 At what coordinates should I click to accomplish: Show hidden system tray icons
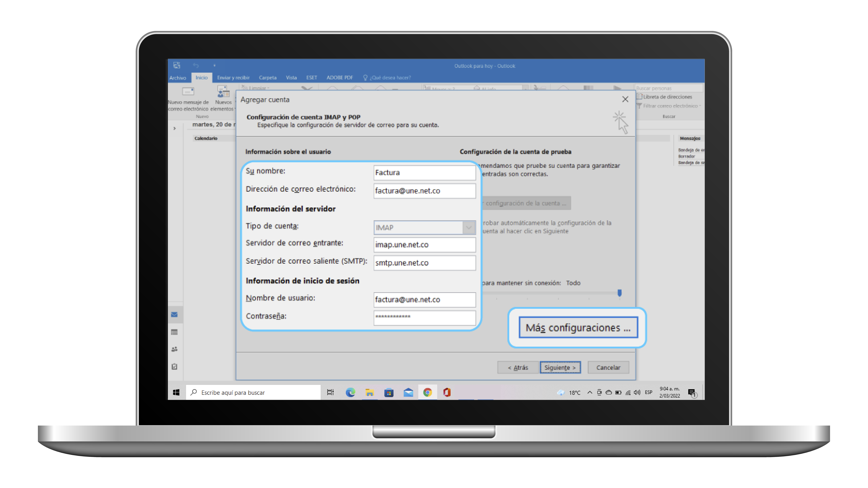point(590,392)
